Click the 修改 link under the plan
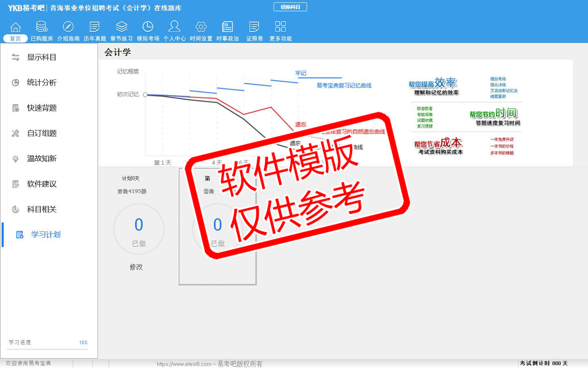 click(136, 267)
